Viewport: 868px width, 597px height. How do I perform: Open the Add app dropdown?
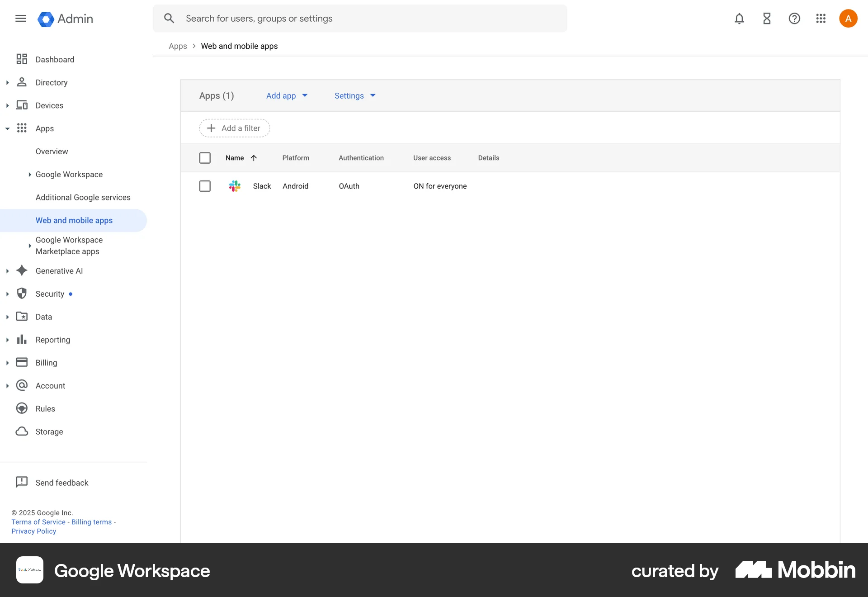(287, 95)
